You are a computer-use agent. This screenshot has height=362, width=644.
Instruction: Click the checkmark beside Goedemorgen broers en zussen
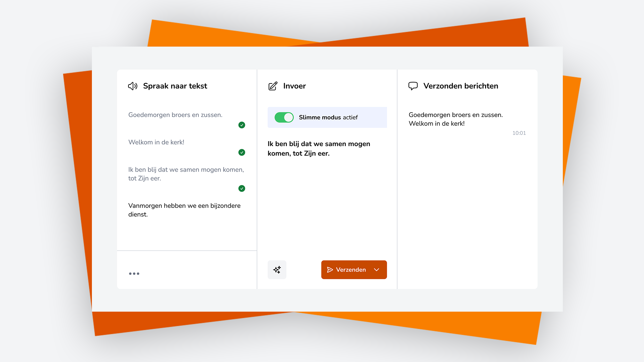pyautogui.click(x=241, y=125)
